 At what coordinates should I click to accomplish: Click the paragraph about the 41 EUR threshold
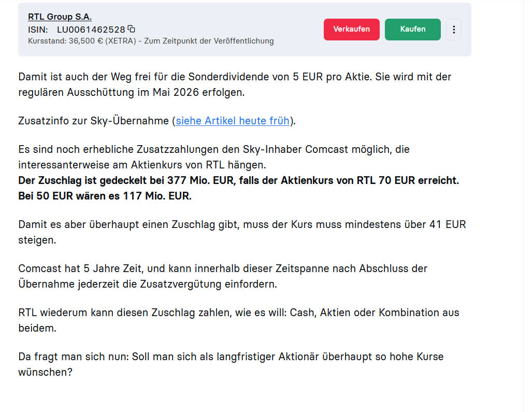(x=241, y=232)
